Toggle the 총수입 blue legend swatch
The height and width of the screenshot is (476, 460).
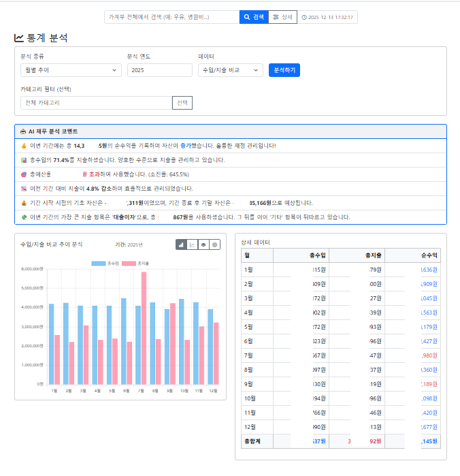[98, 264]
